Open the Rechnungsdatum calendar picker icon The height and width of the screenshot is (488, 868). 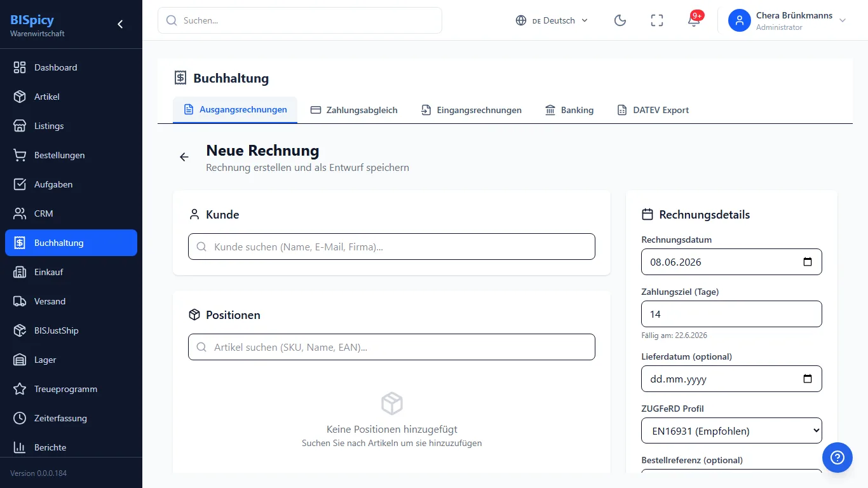(x=808, y=262)
